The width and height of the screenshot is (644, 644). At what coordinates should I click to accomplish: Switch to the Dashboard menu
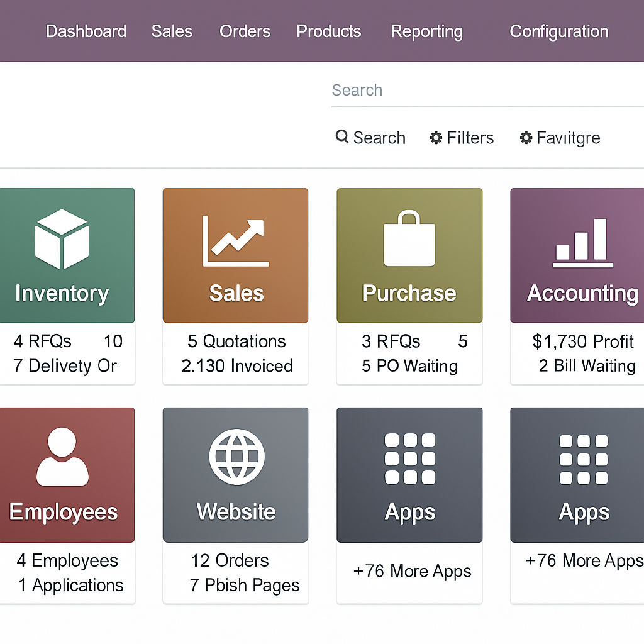86,31
